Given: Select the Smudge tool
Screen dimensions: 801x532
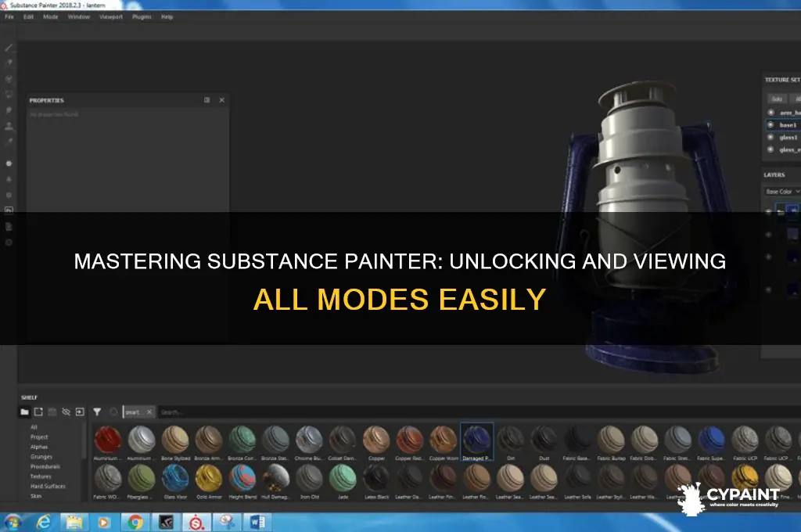Looking at the screenshot, I should pyautogui.click(x=9, y=110).
